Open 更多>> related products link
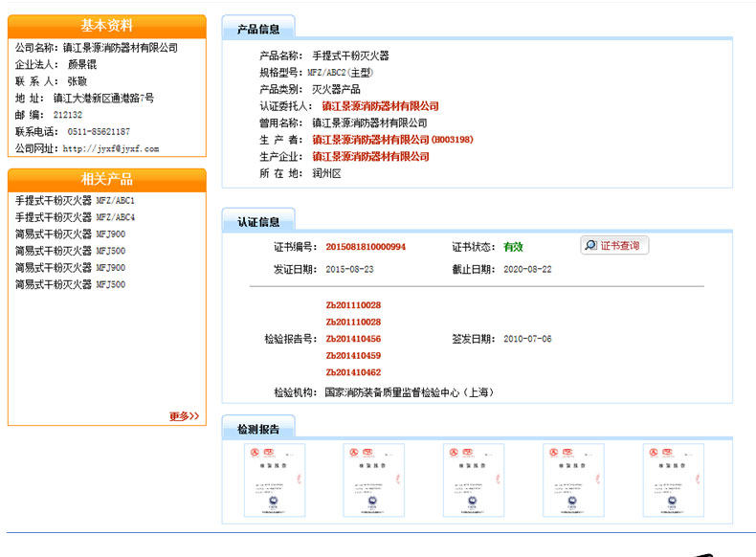The image size is (756, 557). [184, 416]
